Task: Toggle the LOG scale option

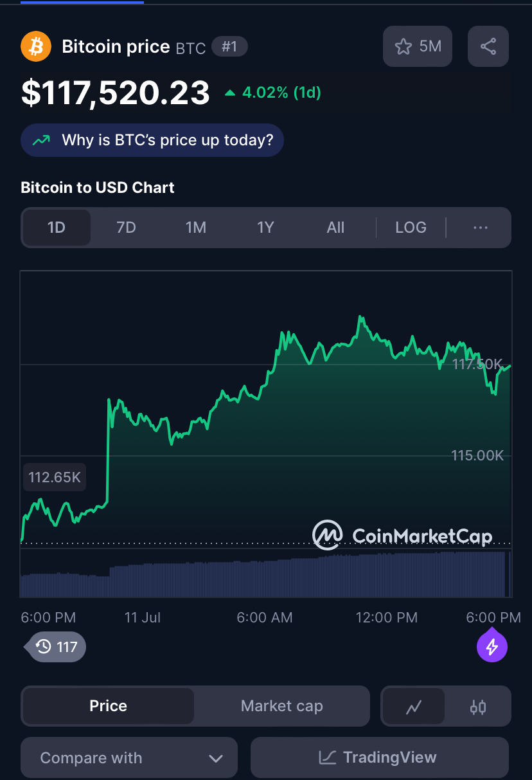Action: click(x=411, y=228)
